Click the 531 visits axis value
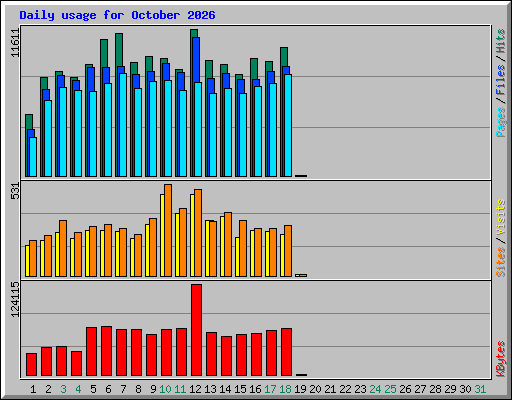This screenshot has height=400, width=512. click(x=15, y=191)
